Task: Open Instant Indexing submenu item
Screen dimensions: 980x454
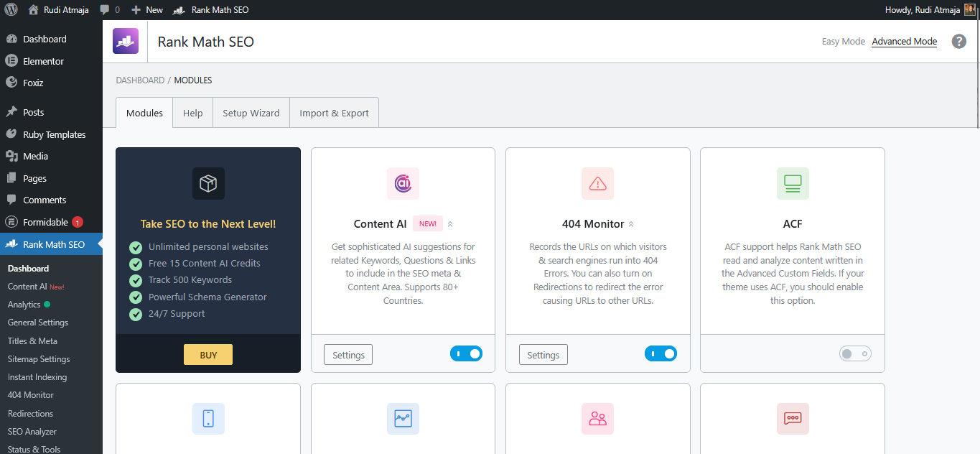Action: (37, 377)
